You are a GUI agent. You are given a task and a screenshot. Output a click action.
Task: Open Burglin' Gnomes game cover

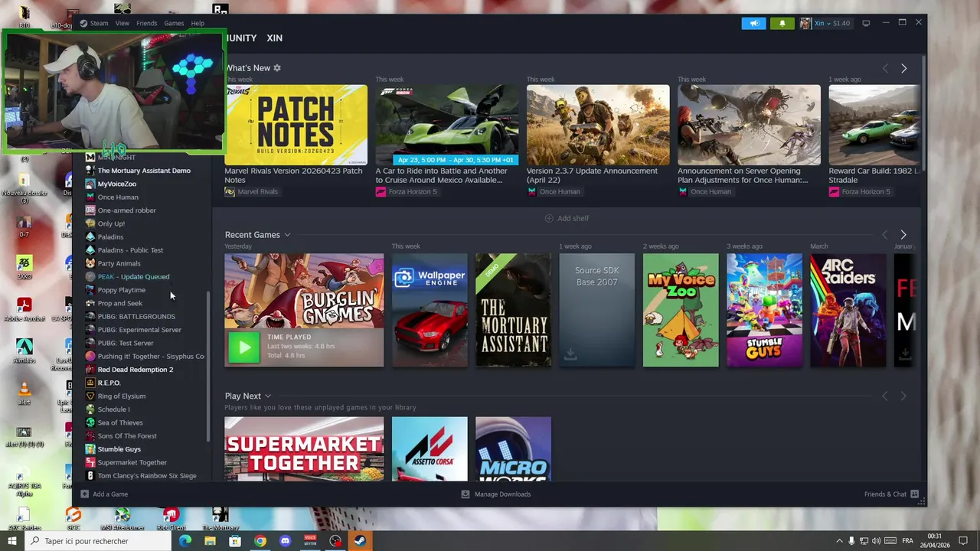coord(304,310)
